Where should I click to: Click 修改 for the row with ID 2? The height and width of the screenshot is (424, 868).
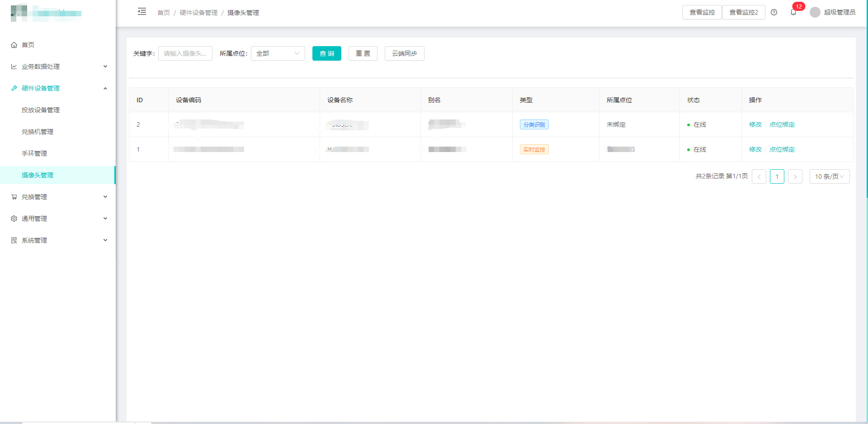coord(755,124)
